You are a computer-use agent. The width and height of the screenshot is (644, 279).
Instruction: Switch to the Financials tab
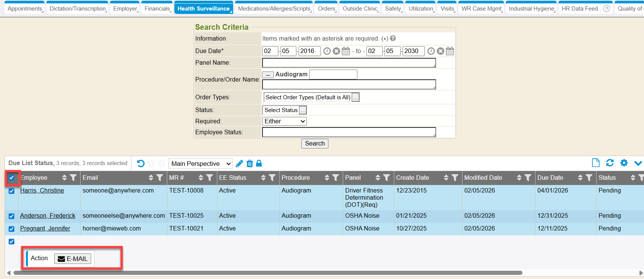(x=157, y=9)
